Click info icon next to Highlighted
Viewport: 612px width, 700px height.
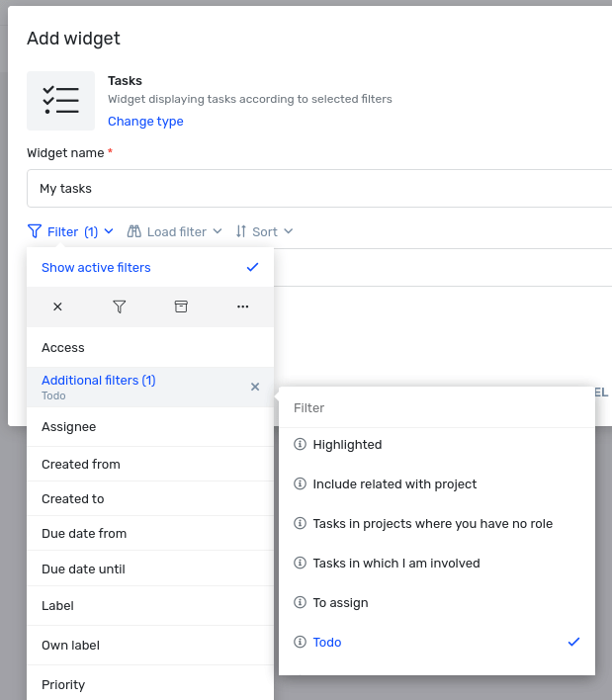(300, 444)
